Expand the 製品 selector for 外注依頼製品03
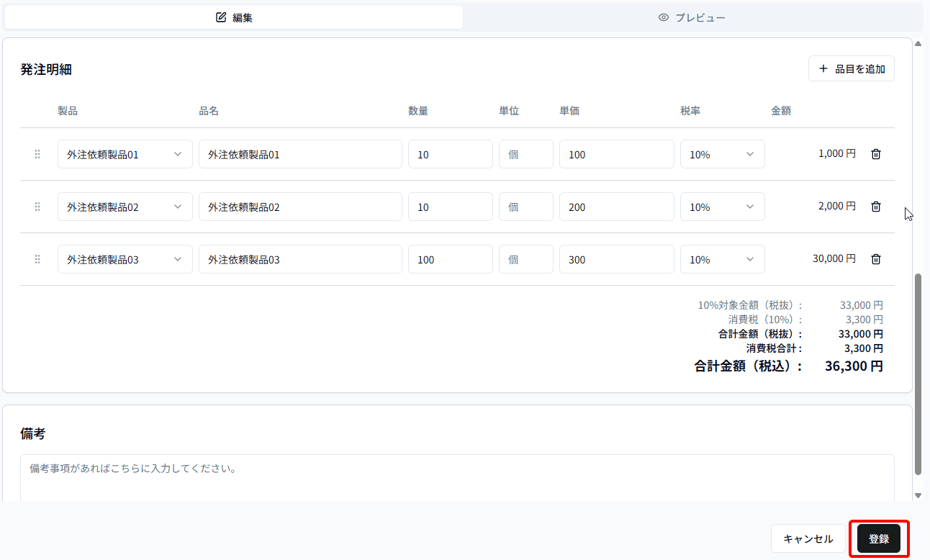This screenshot has height=560, width=930. pyautogui.click(x=125, y=258)
